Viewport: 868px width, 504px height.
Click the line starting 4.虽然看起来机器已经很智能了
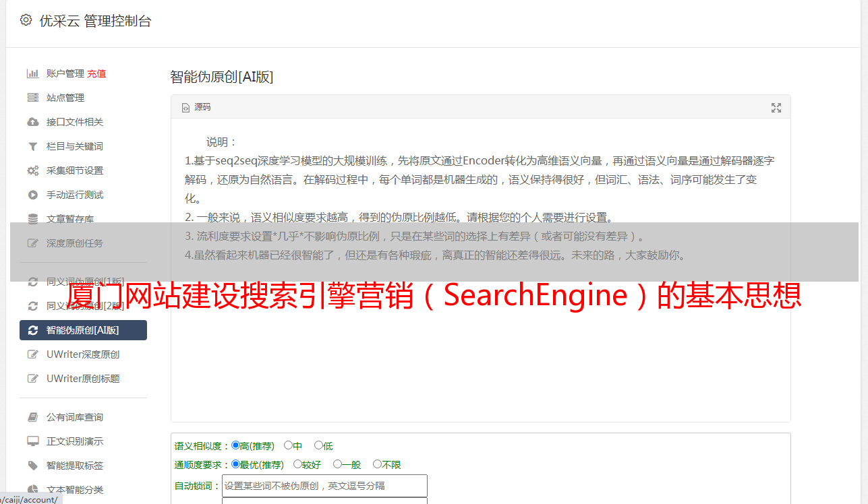click(x=436, y=255)
